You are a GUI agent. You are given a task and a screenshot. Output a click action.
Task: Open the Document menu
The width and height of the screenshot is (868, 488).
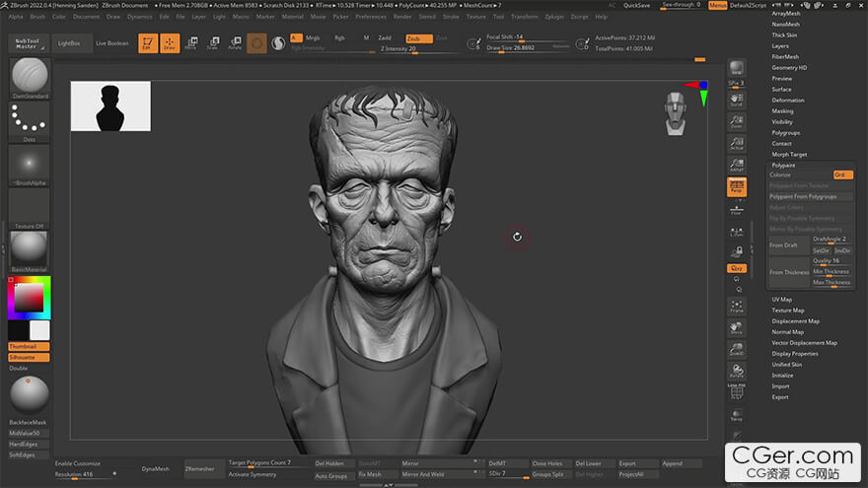pyautogui.click(x=87, y=17)
